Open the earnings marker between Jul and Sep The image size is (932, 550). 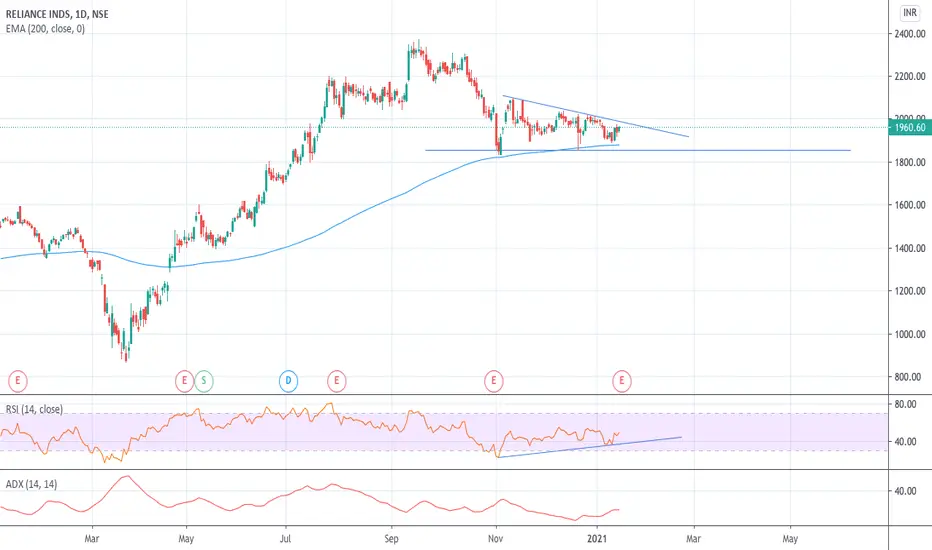click(x=336, y=381)
